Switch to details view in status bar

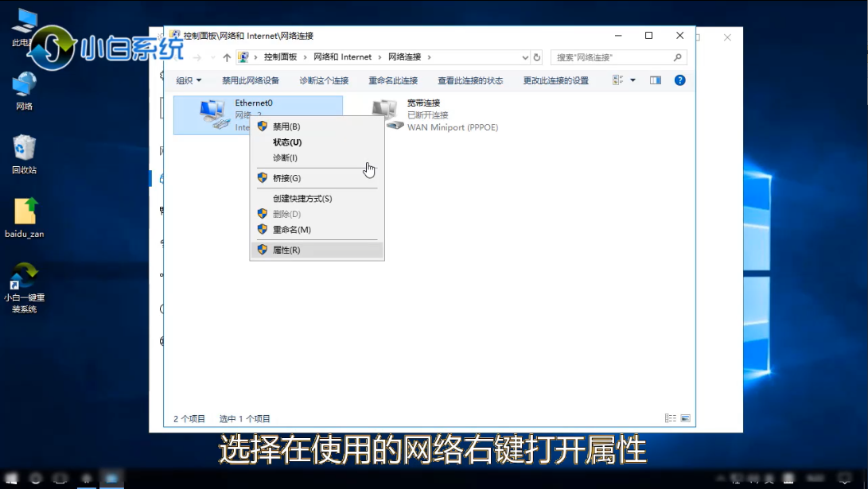(x=670, y=418)
